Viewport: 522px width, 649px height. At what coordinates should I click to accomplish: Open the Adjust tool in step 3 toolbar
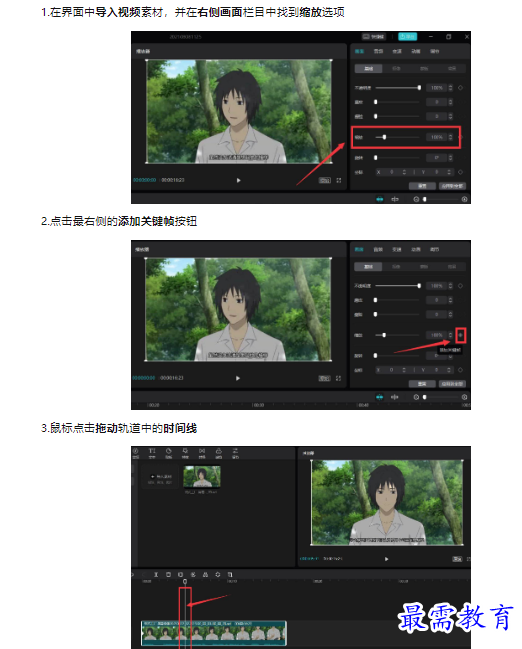(235, 453)
